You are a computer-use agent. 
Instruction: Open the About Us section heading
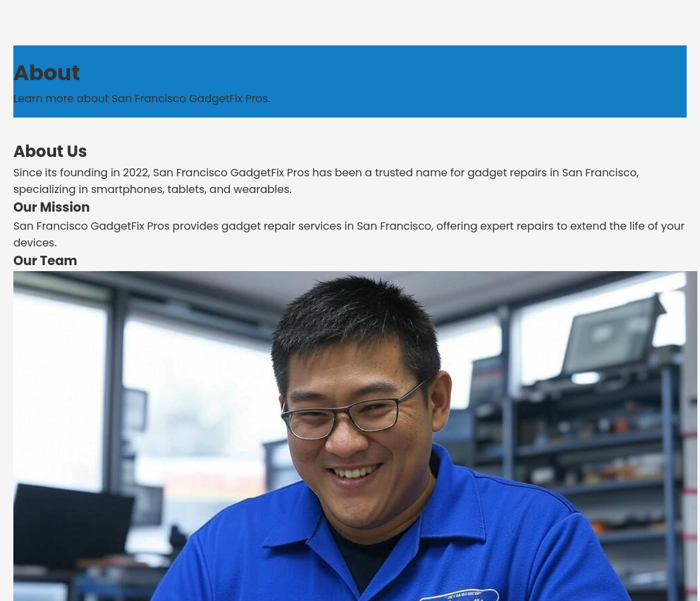(x=50, y=151)
